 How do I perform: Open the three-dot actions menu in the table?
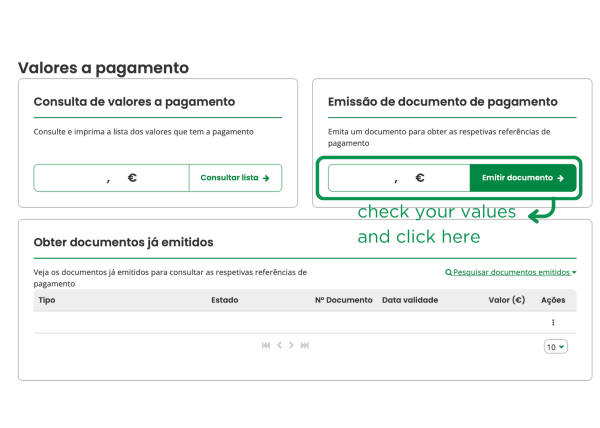pos(553,322)
